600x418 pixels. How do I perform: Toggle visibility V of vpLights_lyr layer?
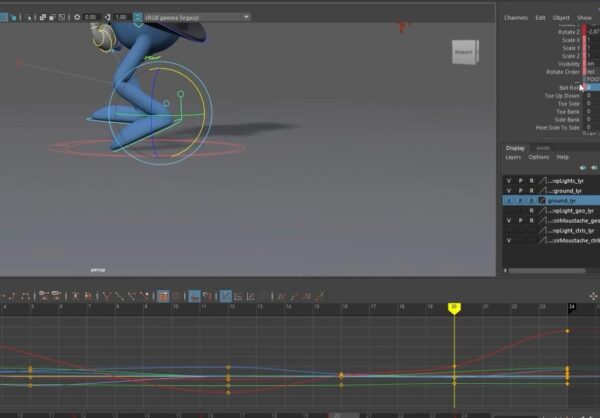[x=509, y=180]
